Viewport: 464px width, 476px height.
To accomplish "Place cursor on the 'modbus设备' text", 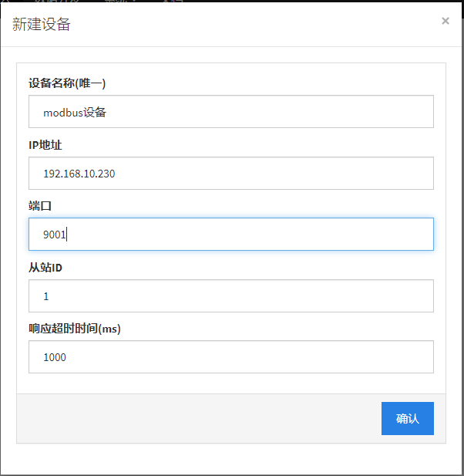I will tap(74, 112).
